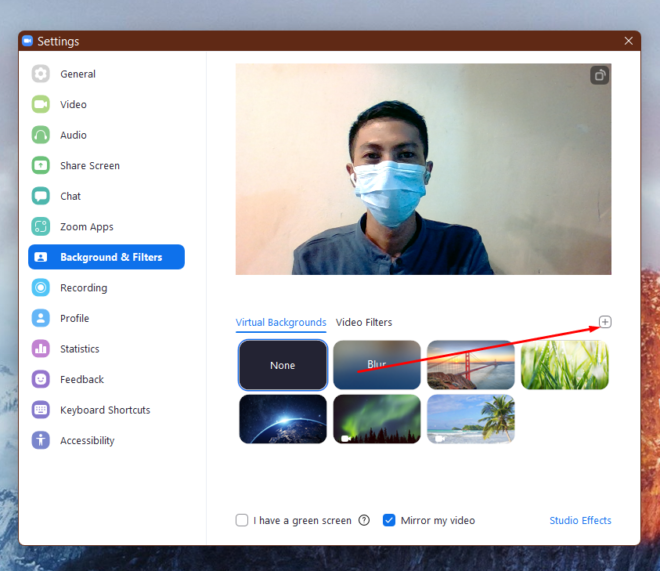
Task: Enable I have a green screen
Action: coord(242,521)
